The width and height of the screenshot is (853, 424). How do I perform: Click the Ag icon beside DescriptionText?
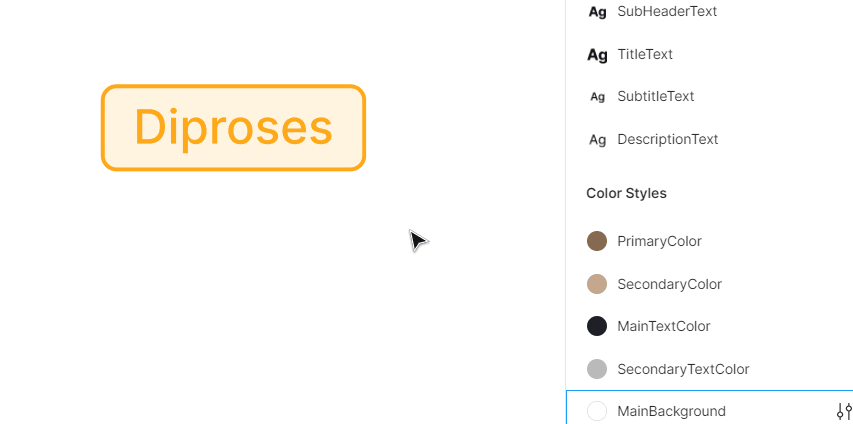[x=597, y=140]
